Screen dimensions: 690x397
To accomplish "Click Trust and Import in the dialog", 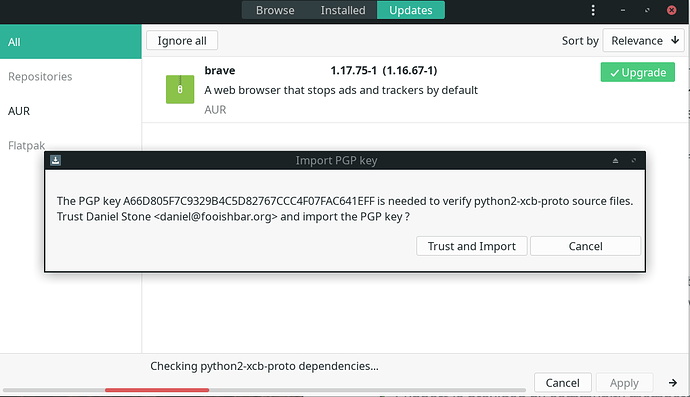I will 472,246.
